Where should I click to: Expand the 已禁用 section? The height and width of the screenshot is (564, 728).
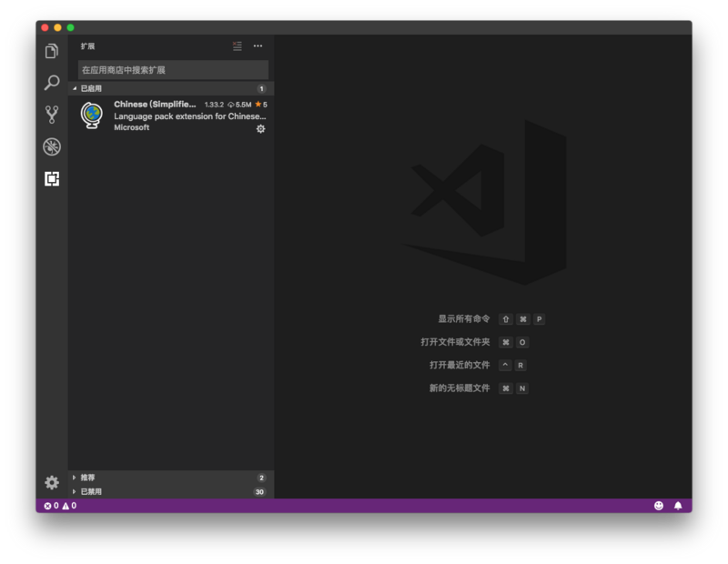click(x=171, y=491)
